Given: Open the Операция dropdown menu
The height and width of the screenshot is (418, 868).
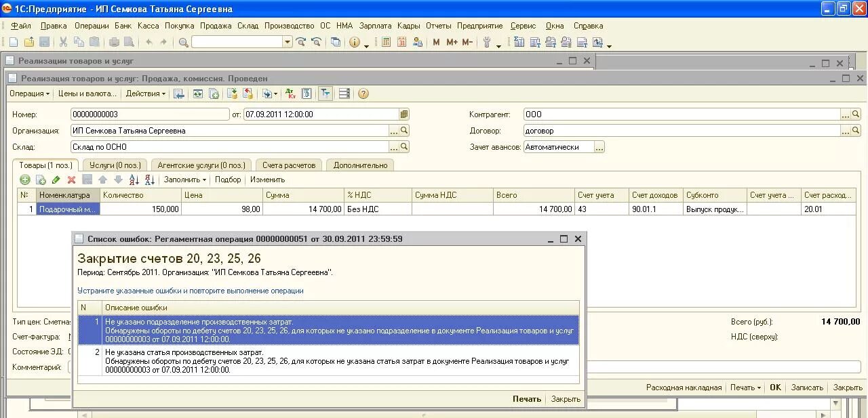Looking at the screenshot, I should coord(29,93).
